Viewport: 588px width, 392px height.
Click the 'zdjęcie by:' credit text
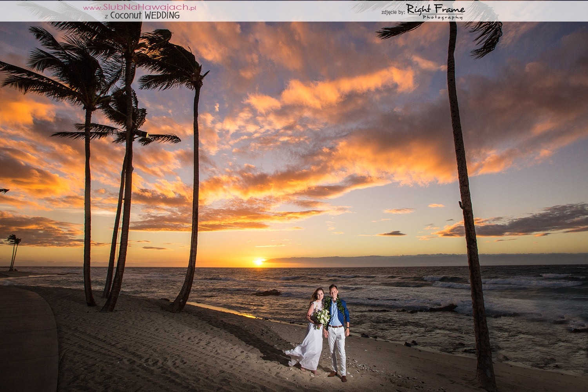point(393,12)
